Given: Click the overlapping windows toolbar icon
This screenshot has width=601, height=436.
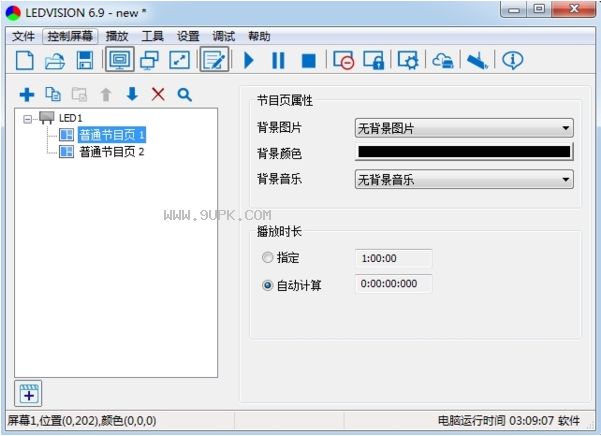Looking at the screenshot, I should [x=149, y=61].
